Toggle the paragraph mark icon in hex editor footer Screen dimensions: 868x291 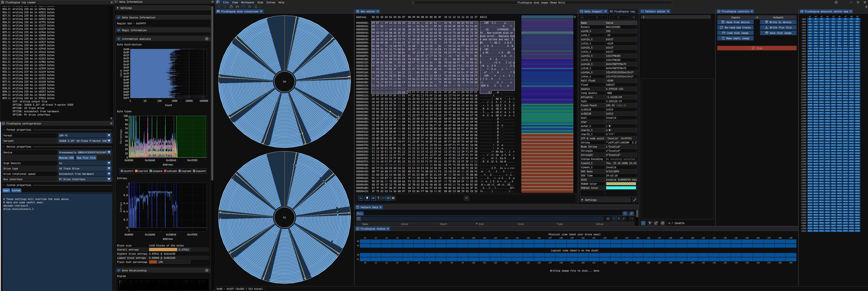tap(378, 198)
